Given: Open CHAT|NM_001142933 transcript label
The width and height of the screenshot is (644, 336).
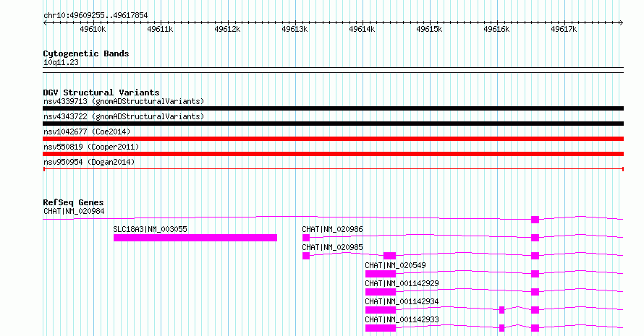Looking at the screenshot, I should 402,319.
